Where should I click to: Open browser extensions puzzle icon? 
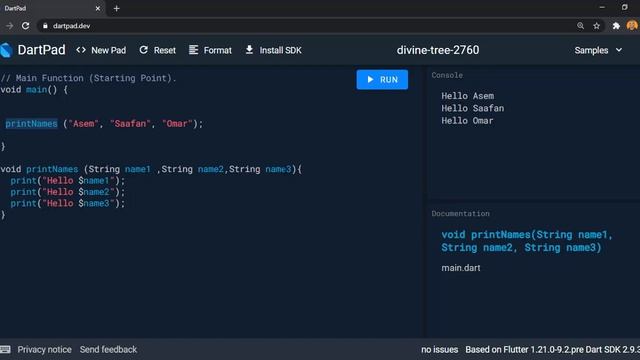coord(616,26)
